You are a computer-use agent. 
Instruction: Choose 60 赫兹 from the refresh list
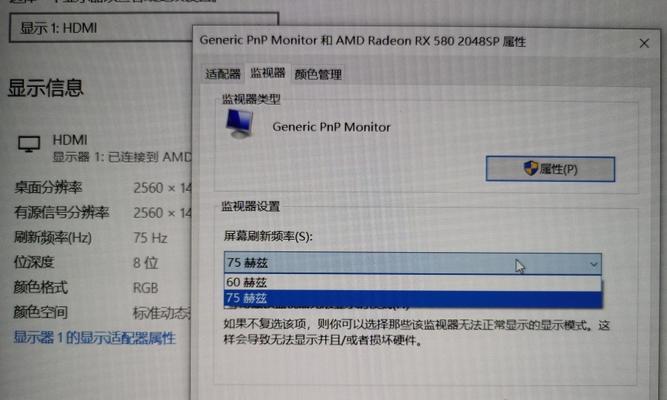pyautogui.click(x=413, y=282)
